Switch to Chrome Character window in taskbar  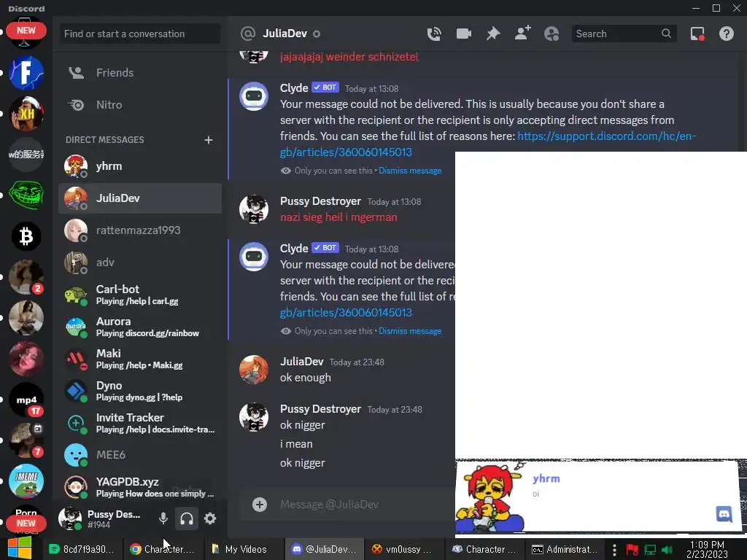[162, 549]
